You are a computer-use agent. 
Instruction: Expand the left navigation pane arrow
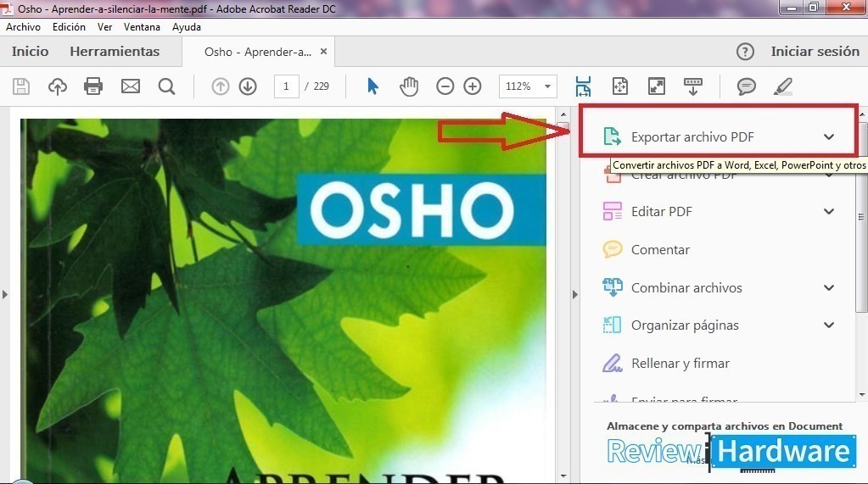click(x=5, y=294)
